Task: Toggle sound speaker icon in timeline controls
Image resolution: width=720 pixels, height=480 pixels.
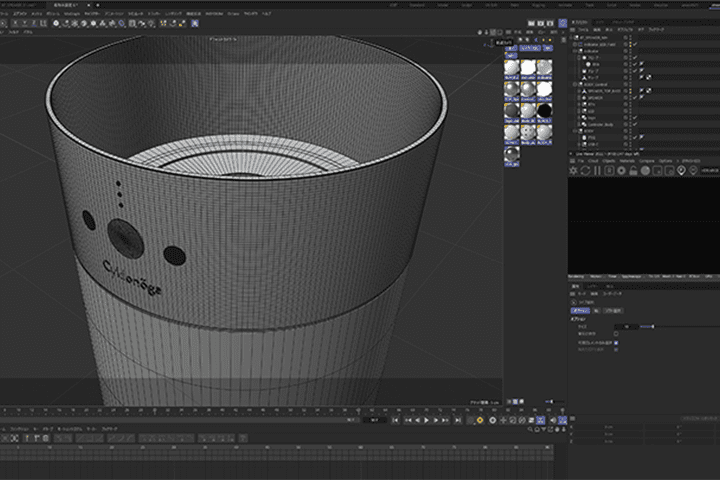Action: pos(552,420)
